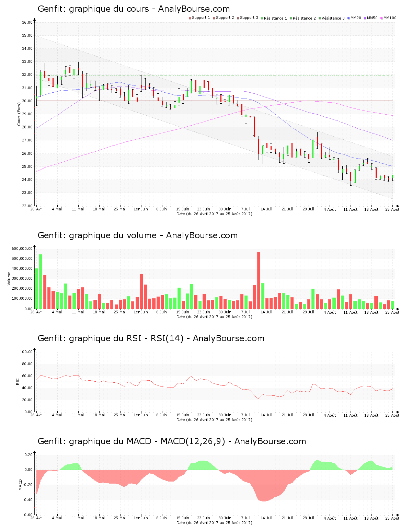
Task: Click the '15 Juin' date under the volume chart
Action: pyautogui.click(x=183, y=312)
